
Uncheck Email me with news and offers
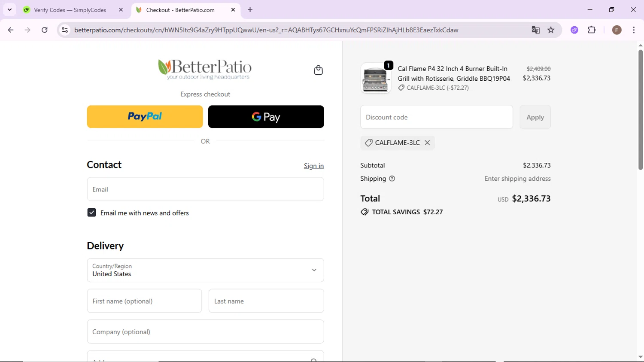point(91,213)
